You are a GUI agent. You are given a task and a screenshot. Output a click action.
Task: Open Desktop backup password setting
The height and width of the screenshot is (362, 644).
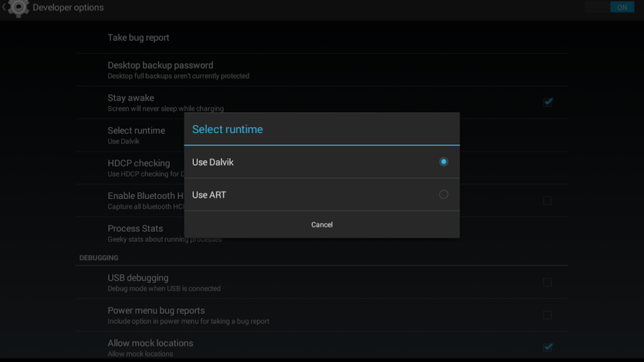tap(160, 70)
